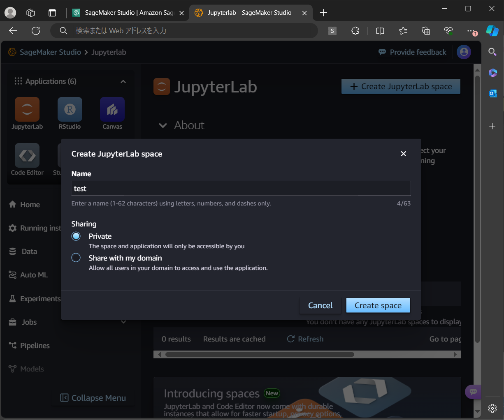Open the workspaces icon in title bar
Screen dimensions: 504x420
click(x=31, y=13)
